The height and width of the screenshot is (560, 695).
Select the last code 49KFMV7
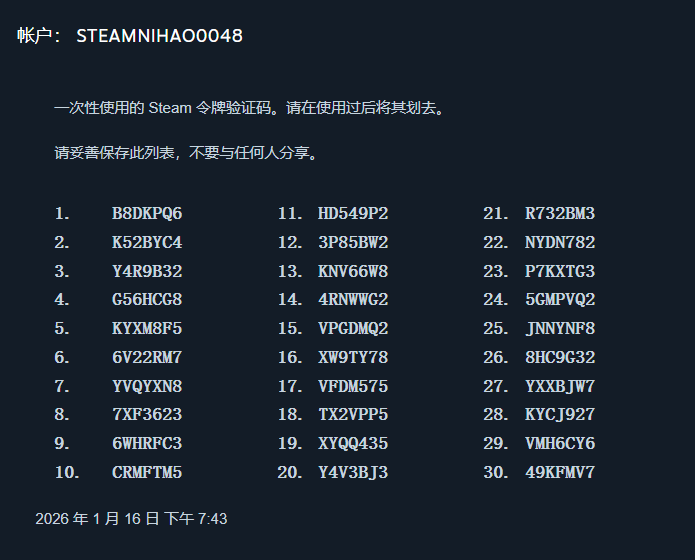(560, 472)
